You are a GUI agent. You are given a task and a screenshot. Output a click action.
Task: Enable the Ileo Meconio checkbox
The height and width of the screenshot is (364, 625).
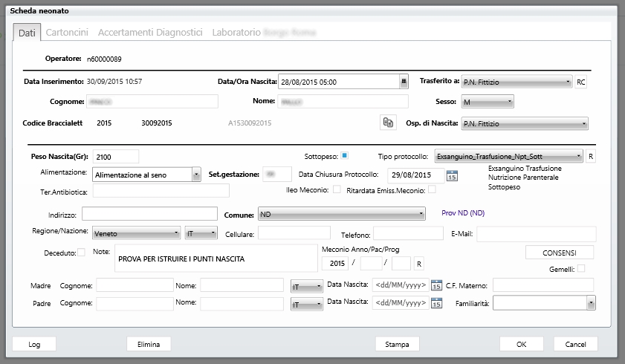coord(337,189)
